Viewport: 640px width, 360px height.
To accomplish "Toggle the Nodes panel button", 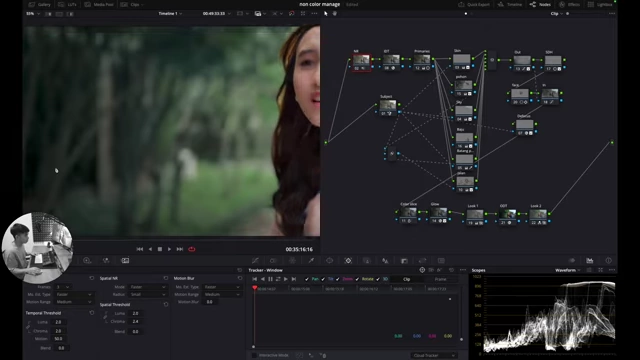I will [x=540, y=4].
